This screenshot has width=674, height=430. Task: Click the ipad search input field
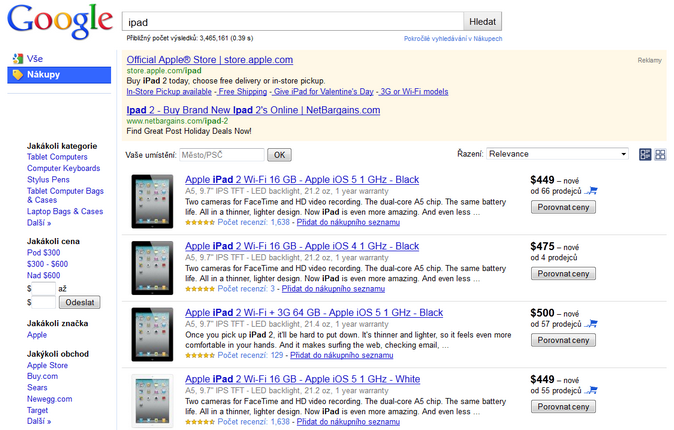pos(293,22)
